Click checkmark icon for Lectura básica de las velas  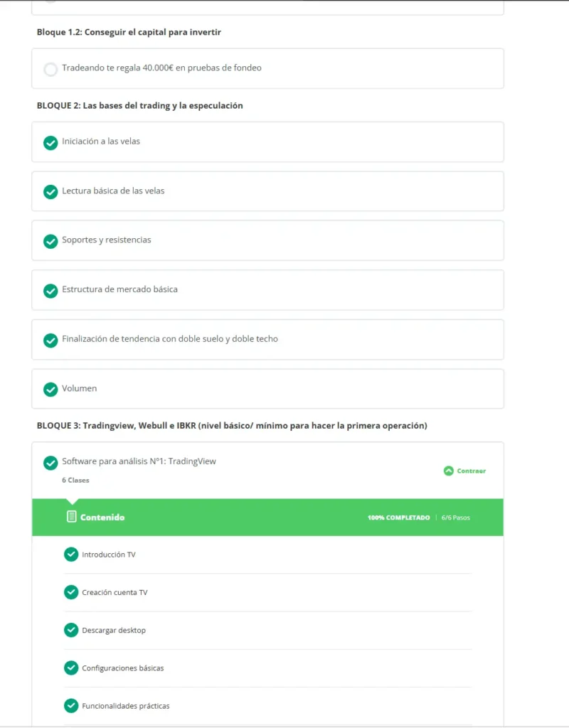50,192
